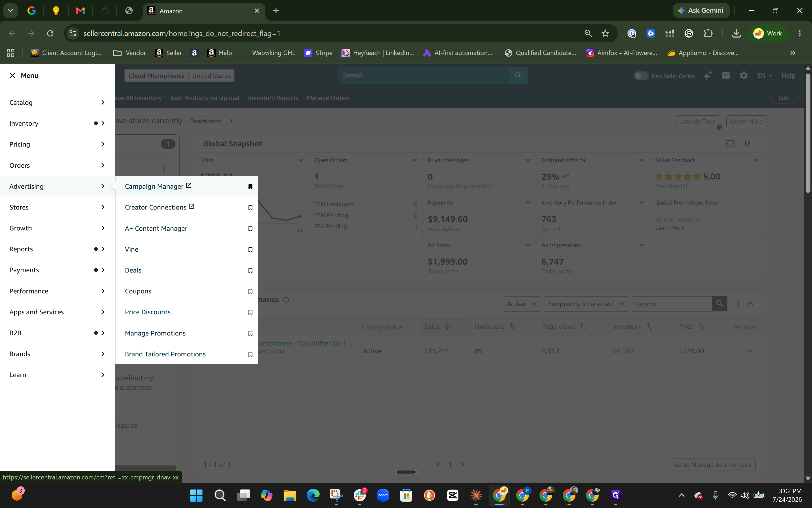Expand the Performance menu section
This screenshot has height=508, width=812.
pyautogui.click(x=57, y=291)
